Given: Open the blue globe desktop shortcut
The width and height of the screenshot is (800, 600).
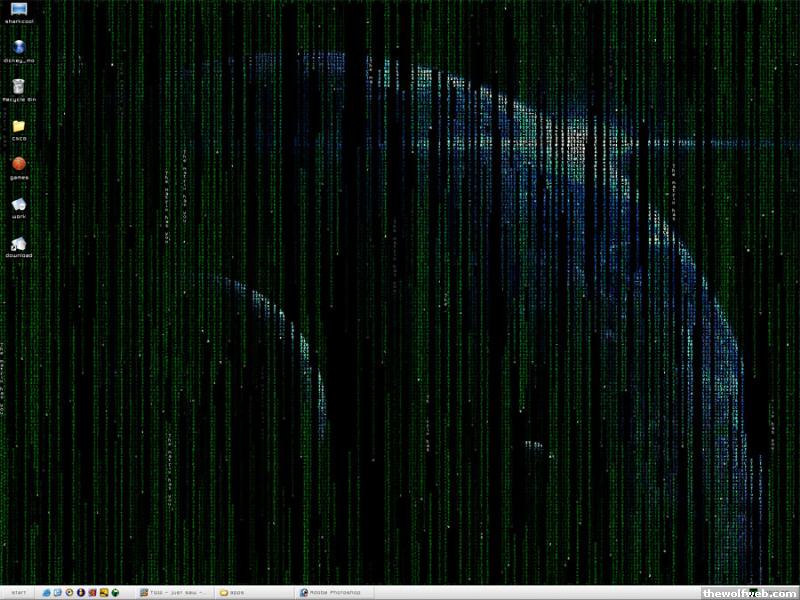Looking at the screenshot, I should (19, 47).
